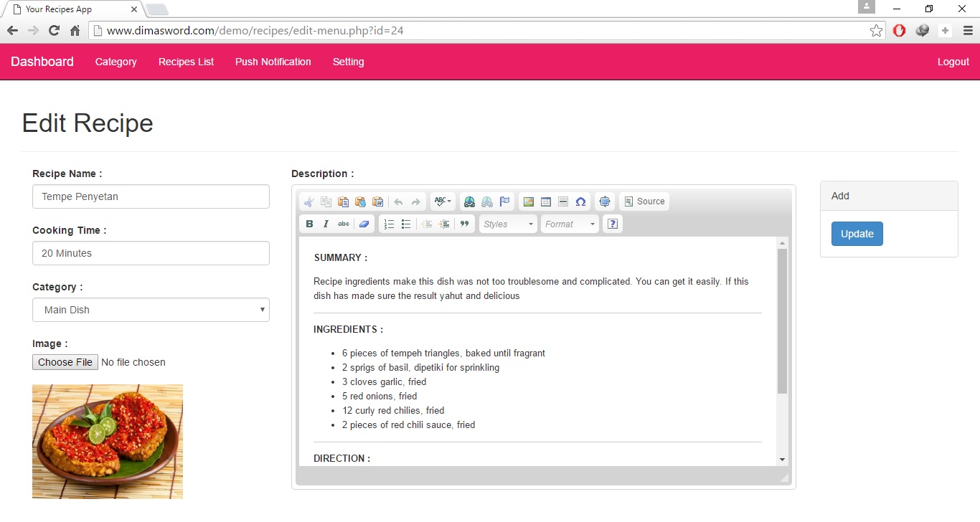Insert a table in the description
This screenshot has height=522, width=980.
[x=546, y=201]
